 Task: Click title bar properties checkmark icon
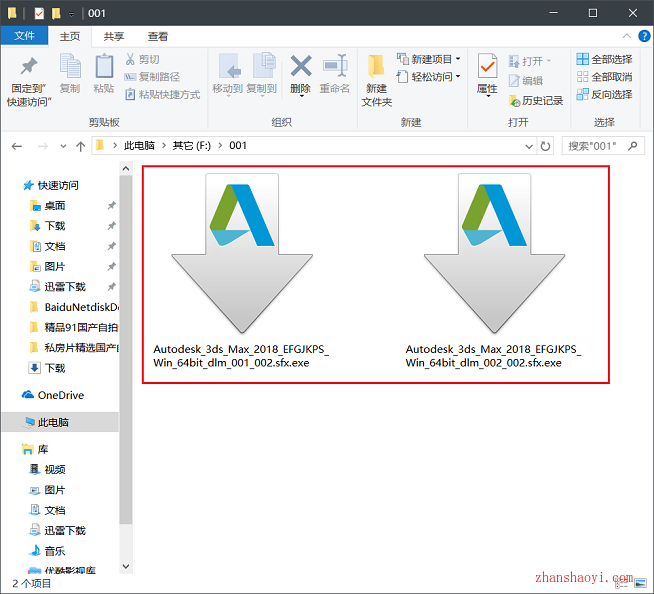click(39, 13)
